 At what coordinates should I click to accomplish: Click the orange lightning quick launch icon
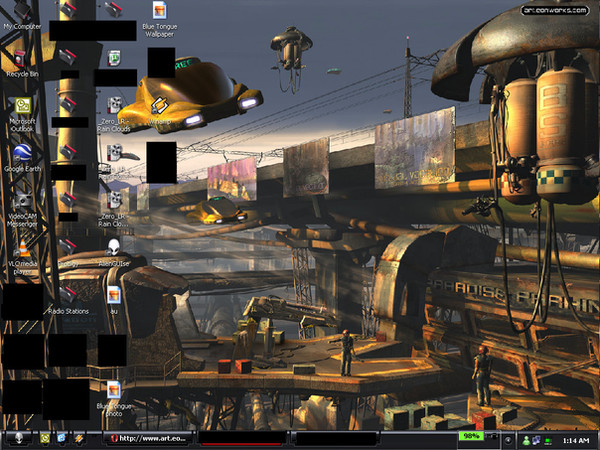[79, 439]
